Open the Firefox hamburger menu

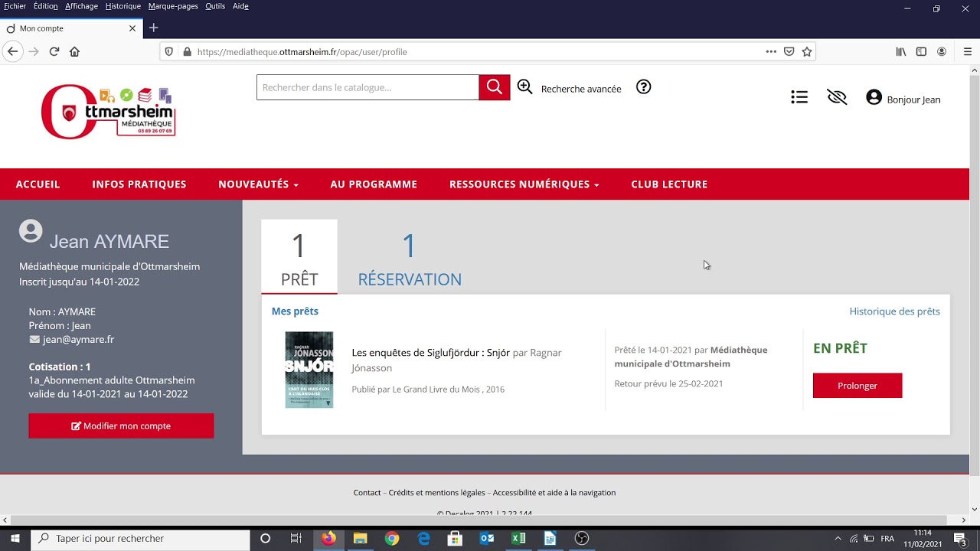pyautogui.click(x=968, y=51)
